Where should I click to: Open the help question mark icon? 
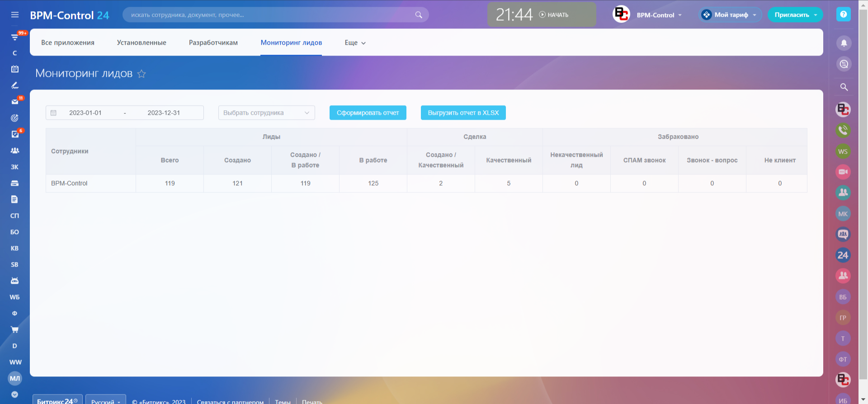pos(844,14)
